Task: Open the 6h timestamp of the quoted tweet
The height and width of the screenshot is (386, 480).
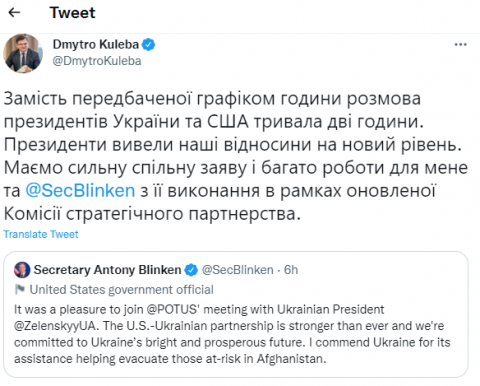Action: (291, 270)
